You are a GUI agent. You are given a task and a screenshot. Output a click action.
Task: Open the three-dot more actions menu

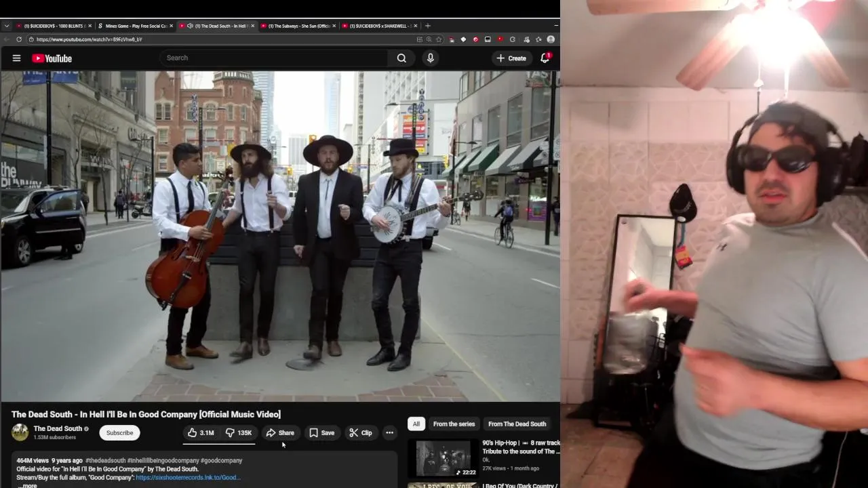[389, 433]
